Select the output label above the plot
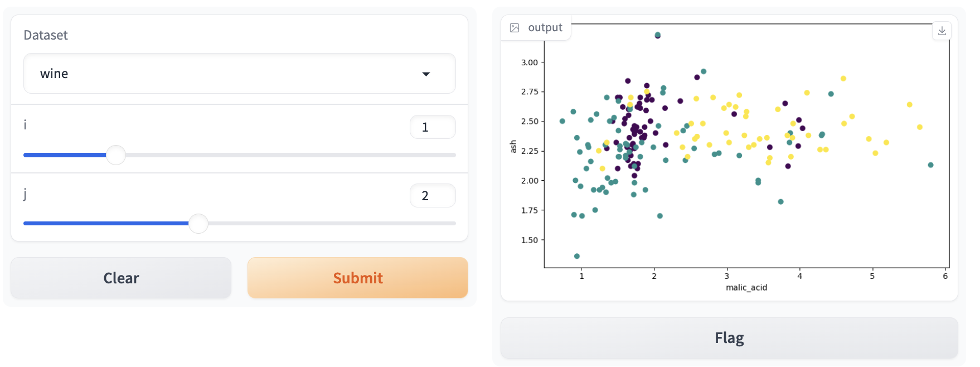This screenshot has height=367, width=980. 545,27
